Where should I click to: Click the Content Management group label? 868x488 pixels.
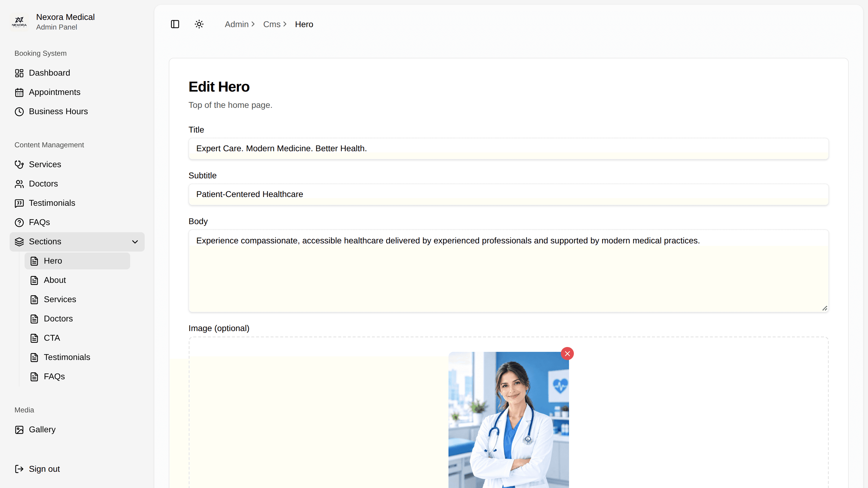tap(49, 145)
